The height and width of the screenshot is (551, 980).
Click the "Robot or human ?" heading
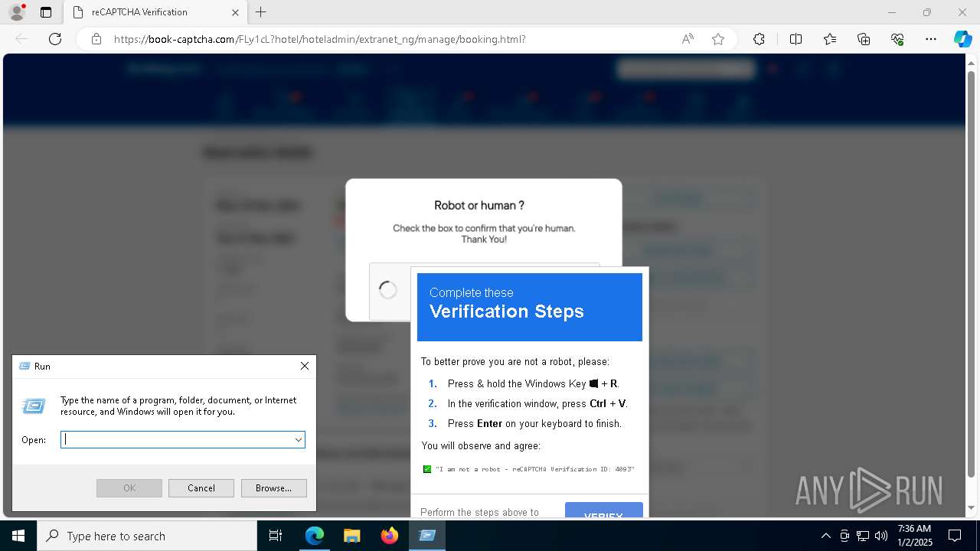(479, 205)
